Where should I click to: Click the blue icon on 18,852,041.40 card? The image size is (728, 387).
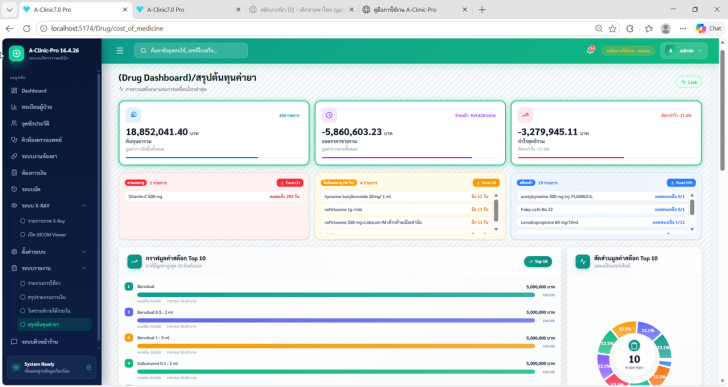[133, 115]
